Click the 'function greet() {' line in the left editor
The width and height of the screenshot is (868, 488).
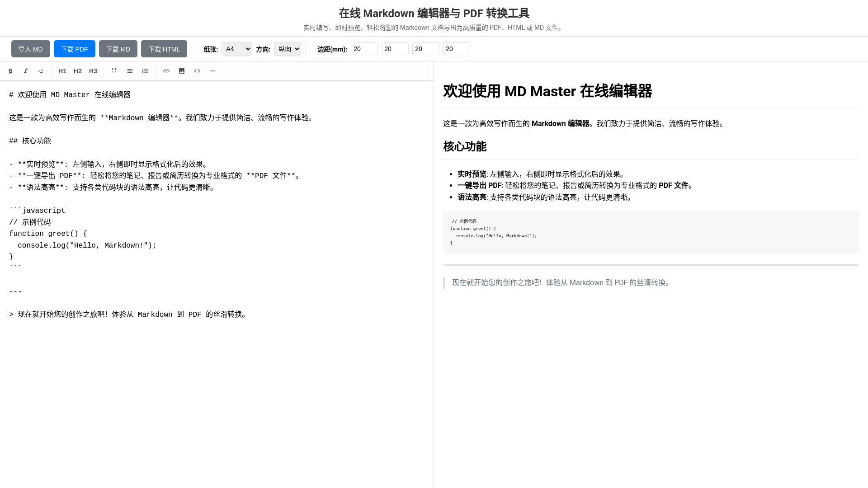tap(48, 234)
